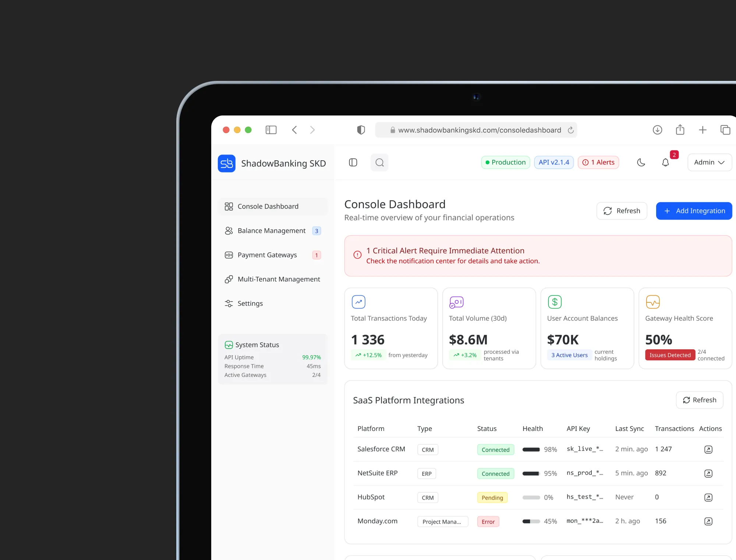736x560 pixels.
Task: Go forward with the browser forward arrow
Action: click(x=312, y=130)
